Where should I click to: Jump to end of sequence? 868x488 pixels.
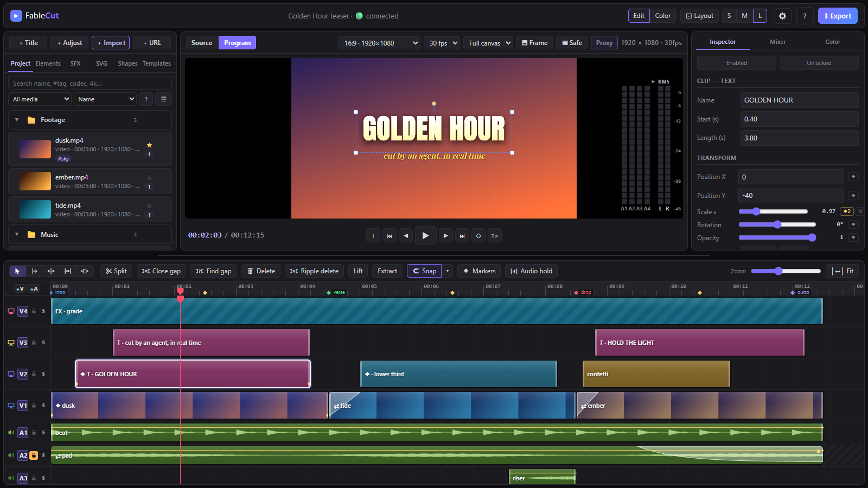[x=462, y=236]
